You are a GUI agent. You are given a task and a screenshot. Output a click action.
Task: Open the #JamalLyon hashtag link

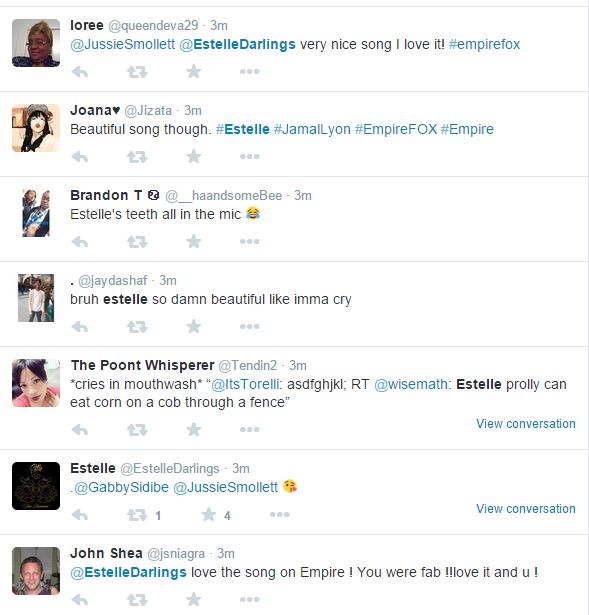[312, 129]
